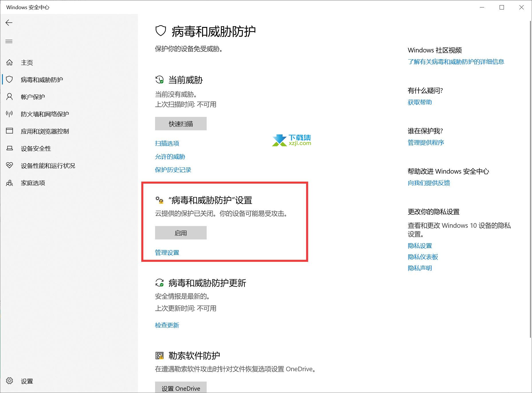Image resolution: width=532 pixels, height=393 pixels.
Task: Open the 允许的威胁 link
Action: click(170, 157)
